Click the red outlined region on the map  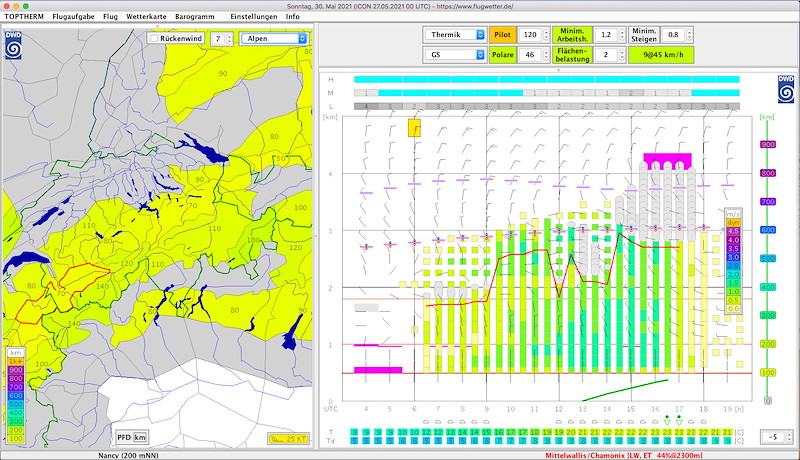click(61, 293)
